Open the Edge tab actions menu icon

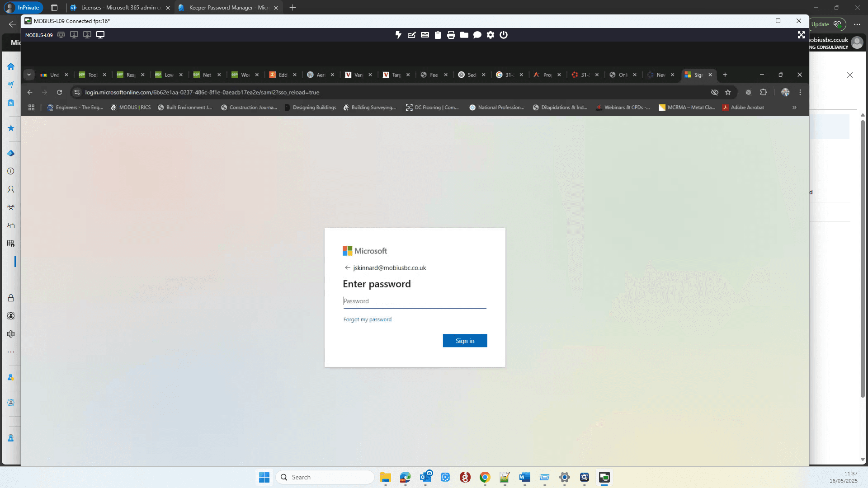(54, 8)
